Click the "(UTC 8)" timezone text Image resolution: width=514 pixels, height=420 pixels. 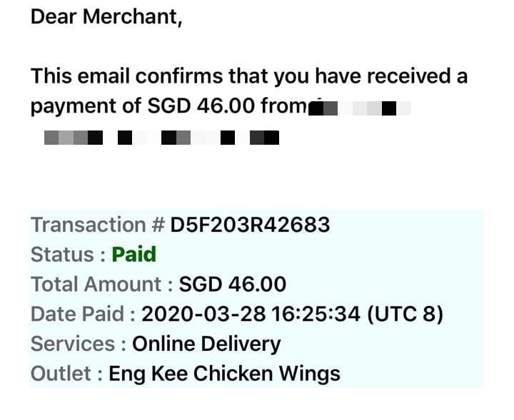coord(405,314)
